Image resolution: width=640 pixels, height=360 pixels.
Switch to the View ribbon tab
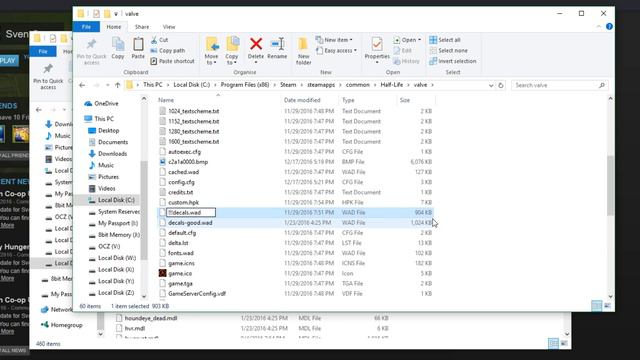click(x=169, y=27)
